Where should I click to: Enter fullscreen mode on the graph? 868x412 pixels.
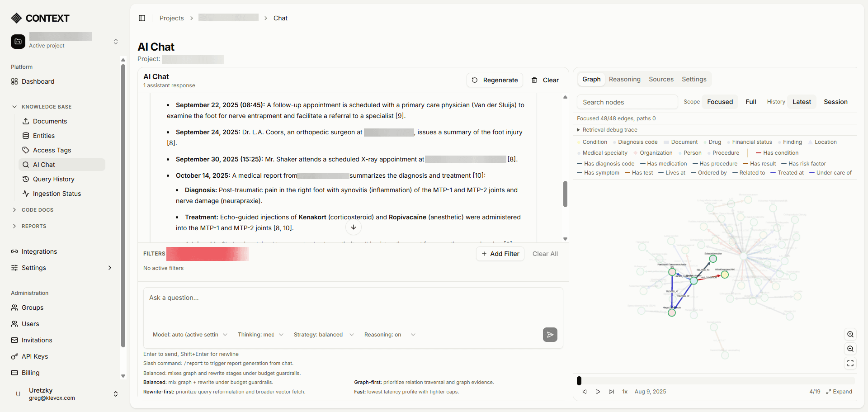[850, 363]
